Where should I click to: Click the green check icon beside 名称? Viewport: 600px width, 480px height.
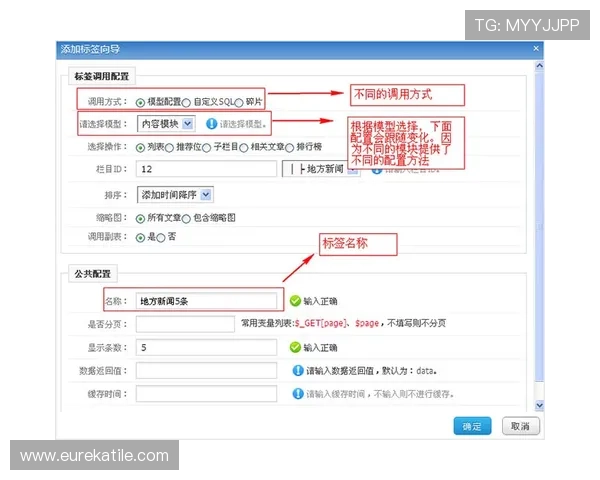pyautogui.click(x=295, y=301)
